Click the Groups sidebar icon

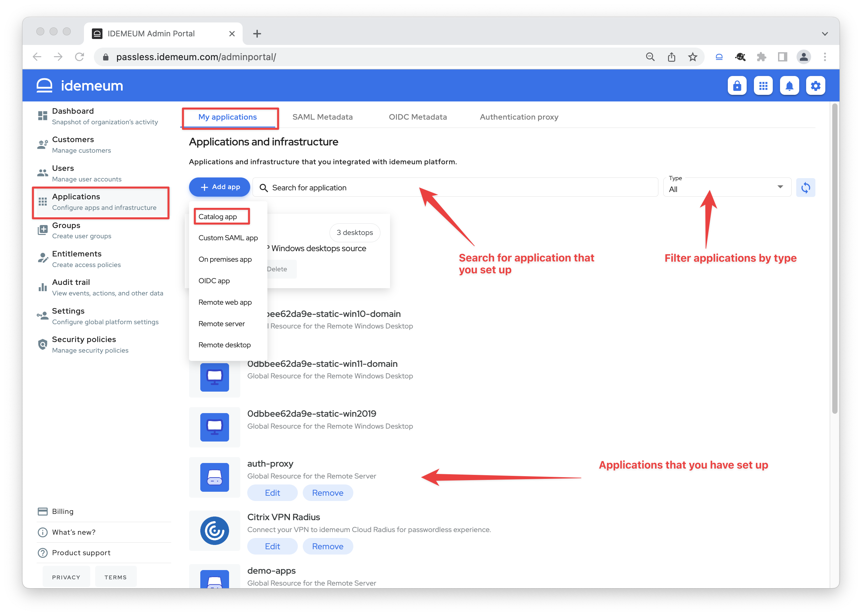tap(43, 230)
